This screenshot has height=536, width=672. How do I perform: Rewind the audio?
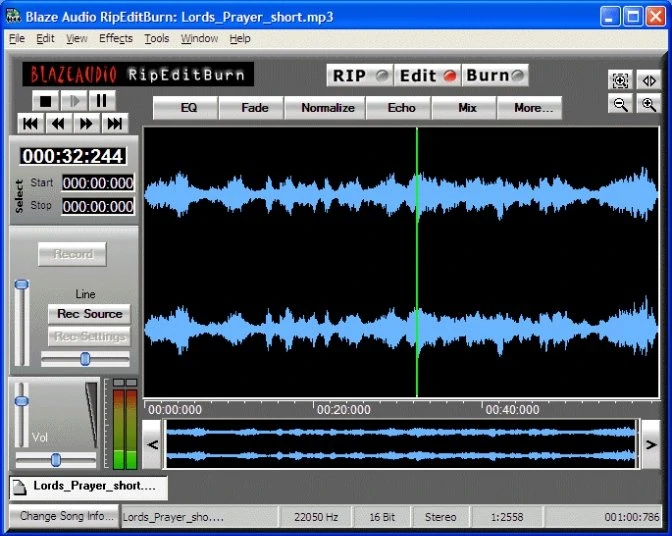[58, 124]
